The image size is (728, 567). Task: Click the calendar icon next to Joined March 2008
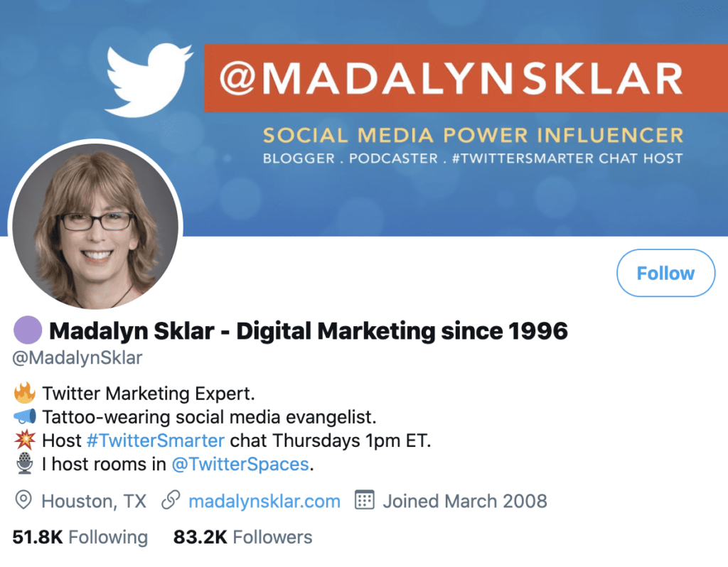click(x=365, y=501)
